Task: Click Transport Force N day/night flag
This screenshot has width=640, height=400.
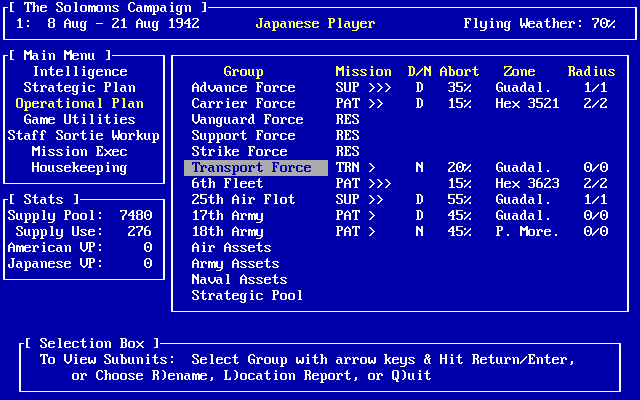Action: 419,167
